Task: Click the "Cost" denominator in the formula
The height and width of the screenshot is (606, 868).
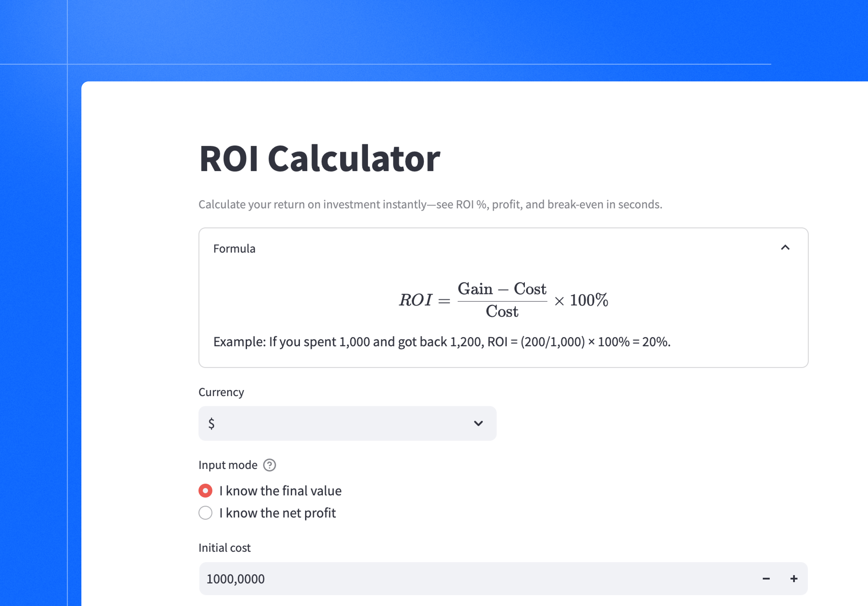Action: point(502,312)
